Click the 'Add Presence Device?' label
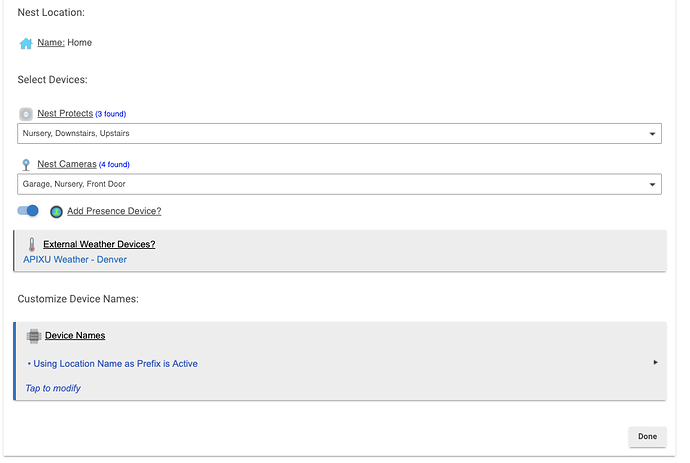The height and width of the screenshot is (463, 690). pos(114,211)
